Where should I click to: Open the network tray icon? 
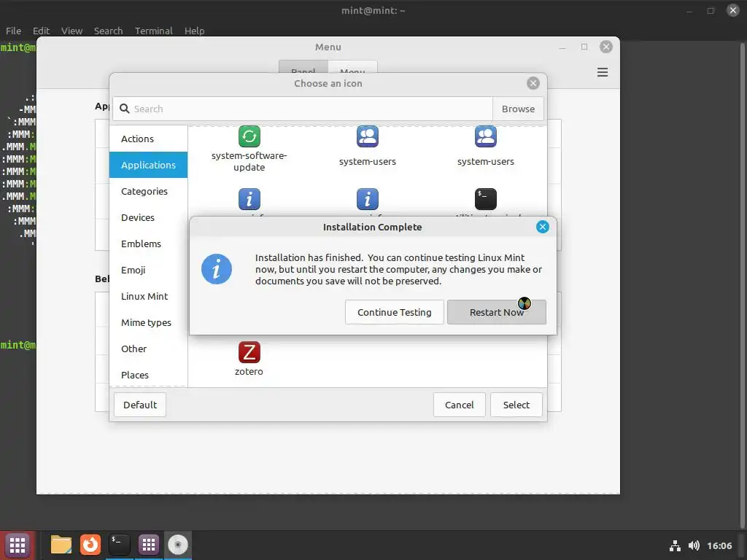[675, 545]
